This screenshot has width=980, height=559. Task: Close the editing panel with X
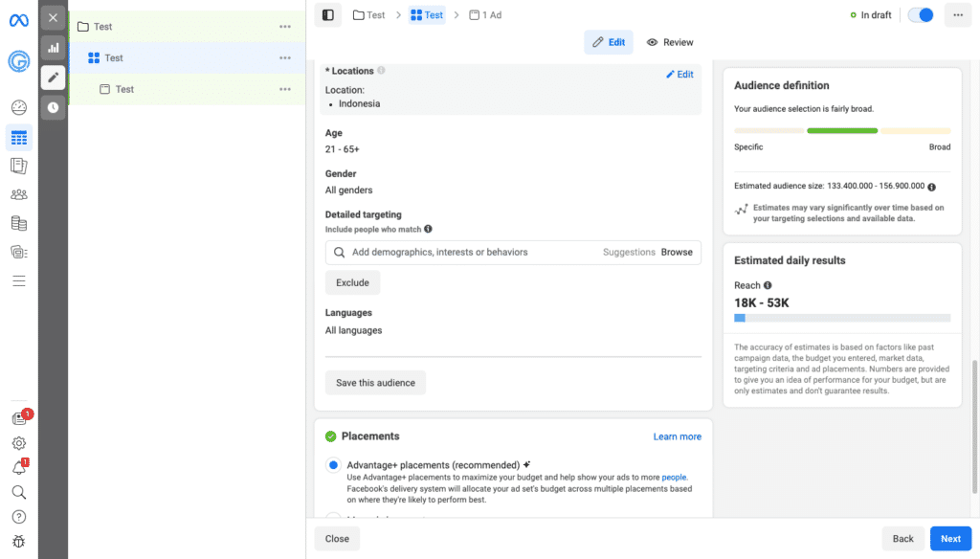(54, 18)
